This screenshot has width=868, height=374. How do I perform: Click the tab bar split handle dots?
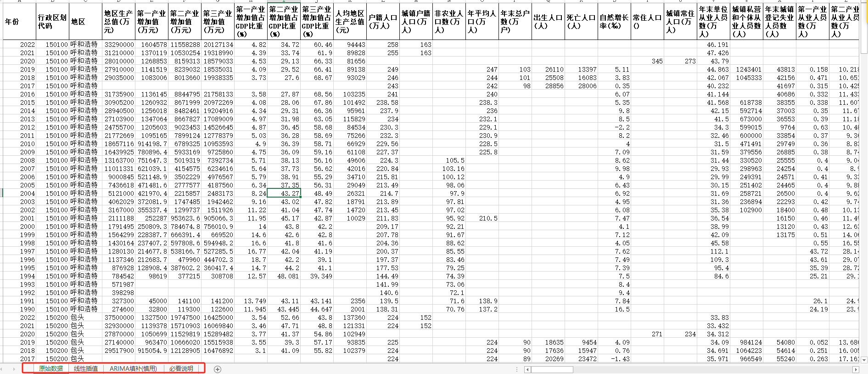click(x=517, y=369)
